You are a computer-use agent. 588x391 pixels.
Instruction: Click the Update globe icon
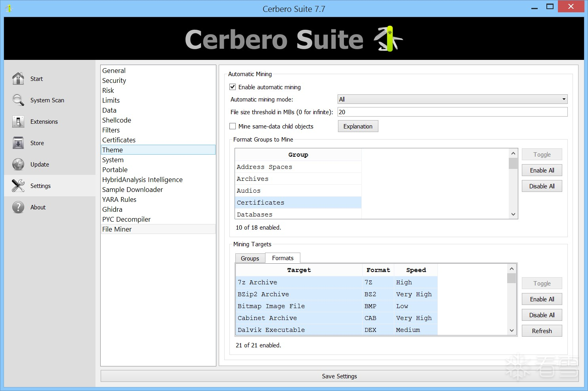pyautogui.click(x=18, y=164)
